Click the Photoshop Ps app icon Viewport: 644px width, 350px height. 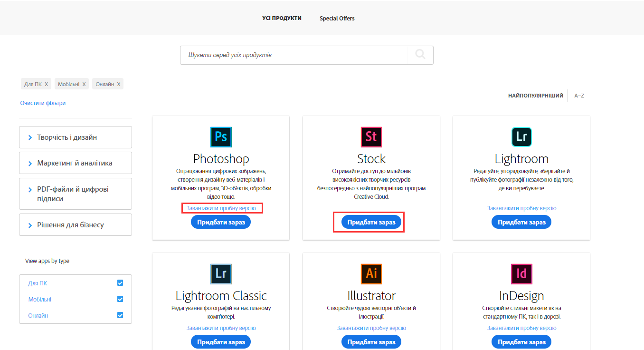click(220, 137)
